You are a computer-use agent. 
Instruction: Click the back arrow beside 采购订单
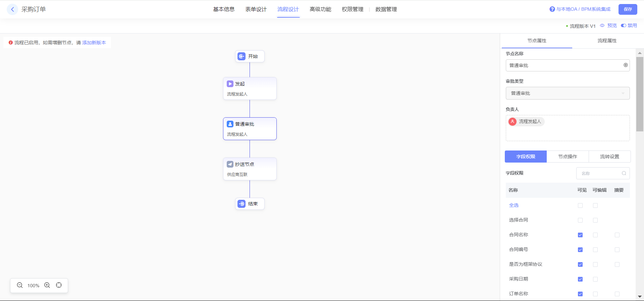click(x=12, y=9)
